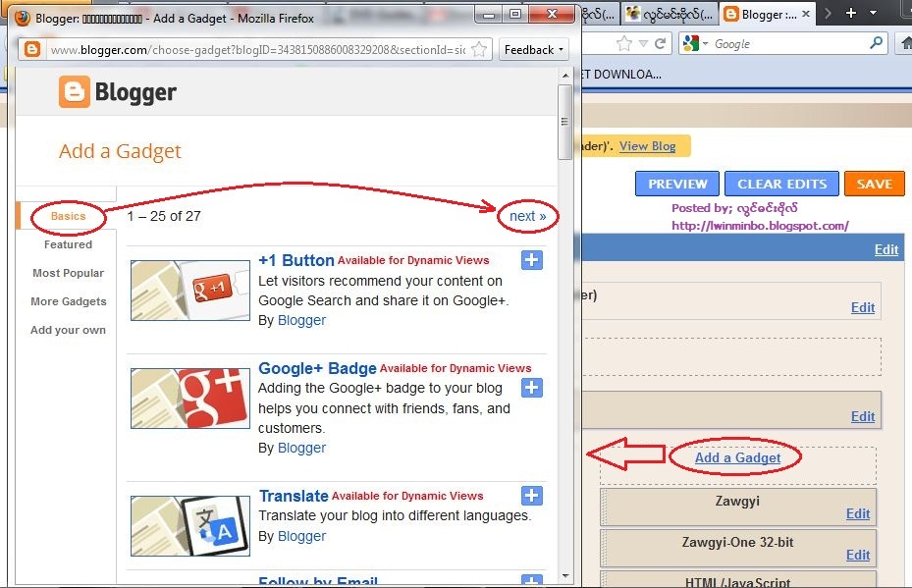The image size is (912, 588).
Task: Open address bar history dropdown arrow
Action: [643, 43]
